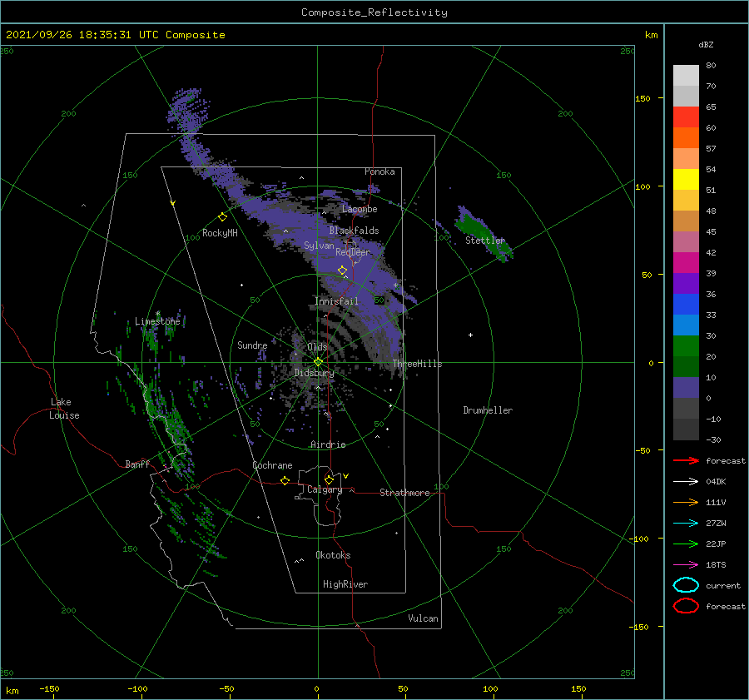Viewport: 749px width, 700px height.
Task: Select the Calgary city label
Action: click(x=325, y=489)
